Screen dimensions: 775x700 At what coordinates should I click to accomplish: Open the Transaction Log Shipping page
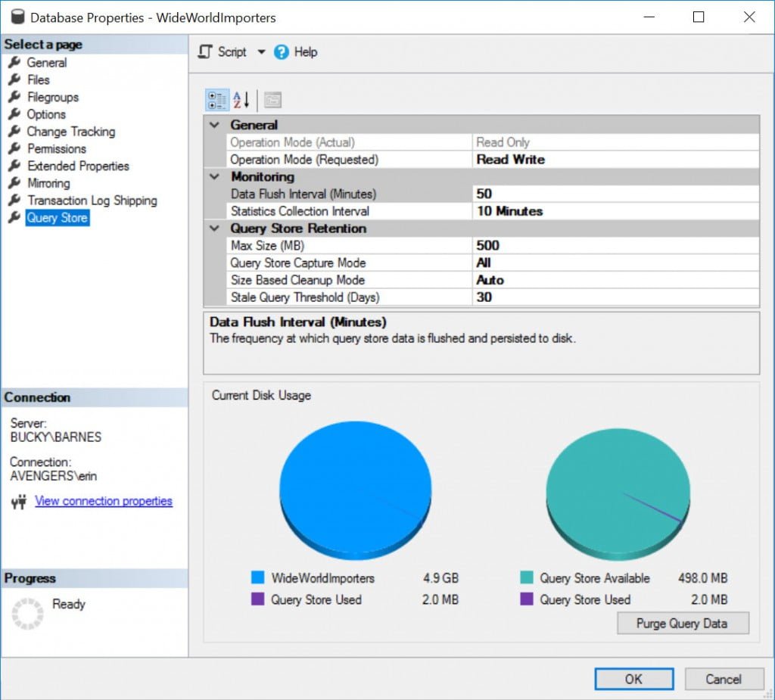pos(92,201)
